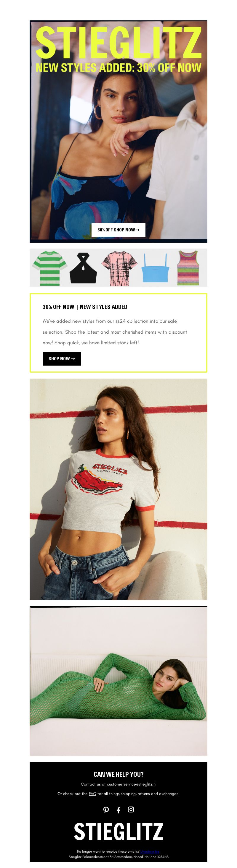237x868 pixels.
Task: Open the Instagram social icon
Action: [131, 809]
